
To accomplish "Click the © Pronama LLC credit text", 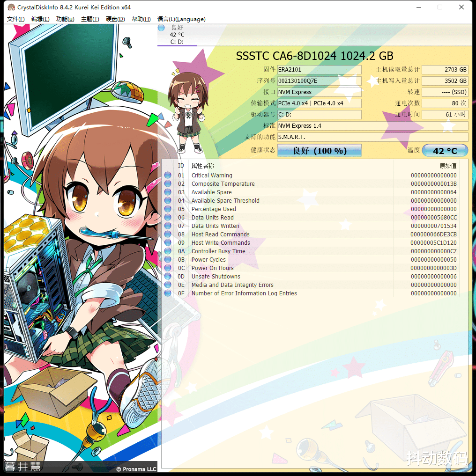I will coord(136,469).
